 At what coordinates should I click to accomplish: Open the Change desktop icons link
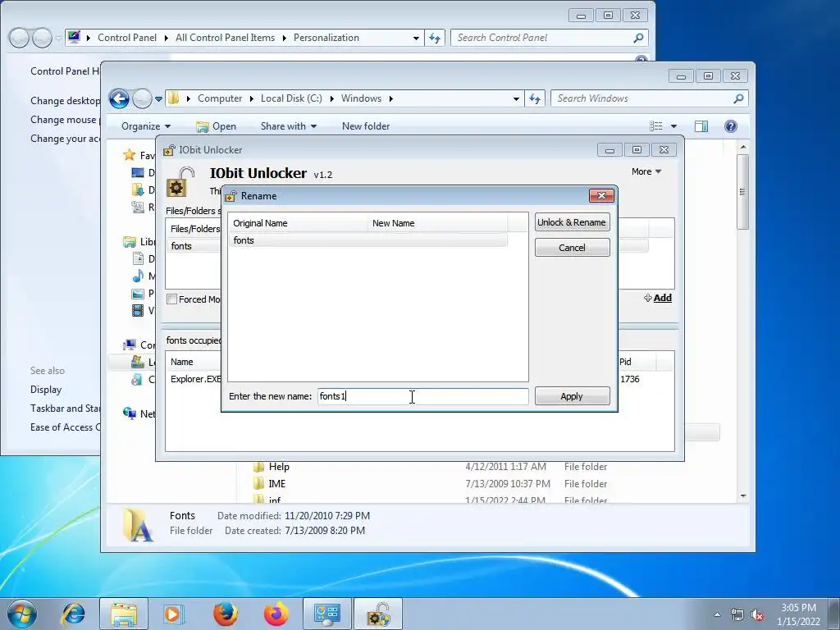(65, 101)
